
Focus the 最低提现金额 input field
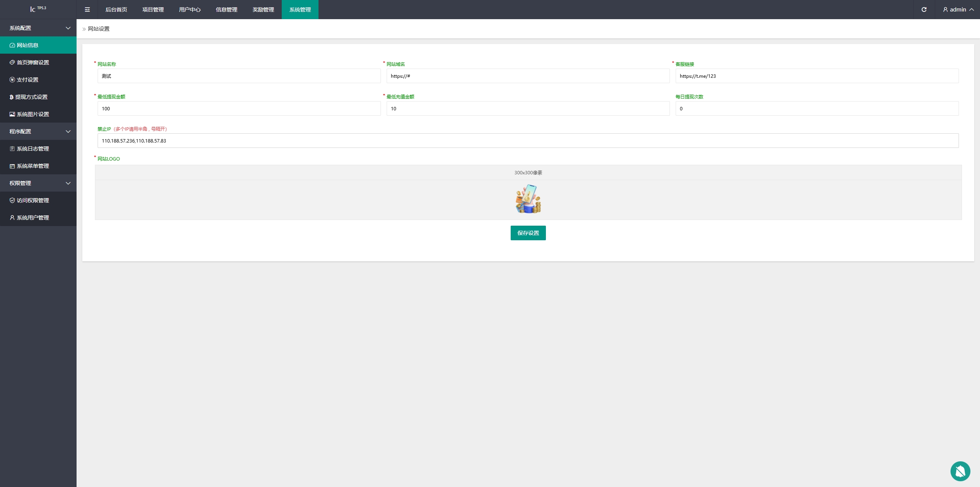[239, 108]
